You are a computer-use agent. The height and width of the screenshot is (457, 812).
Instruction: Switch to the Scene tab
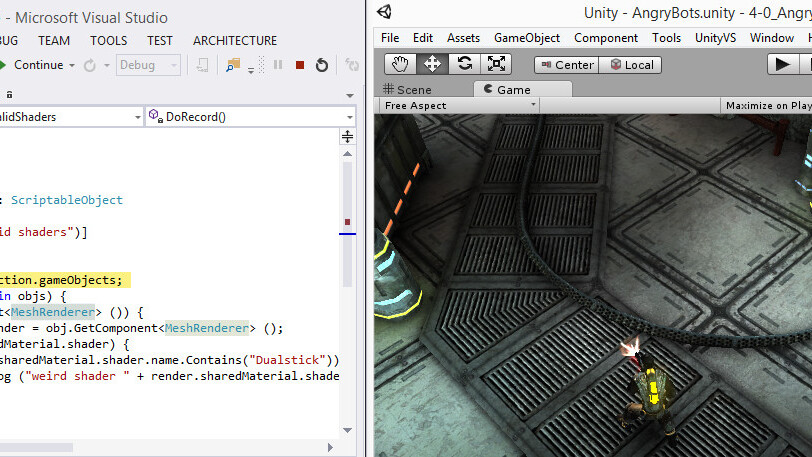click(407, 90)
